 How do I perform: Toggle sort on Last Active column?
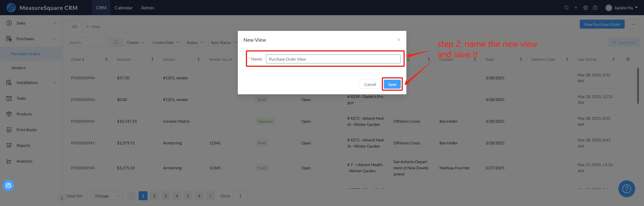coord(613,59)
